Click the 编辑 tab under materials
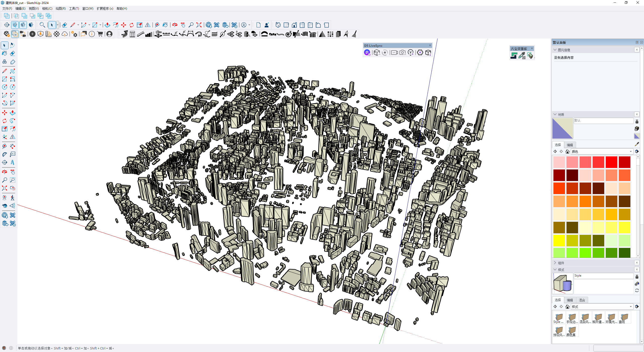Screen dimensions: 644x352 (570, 145)
